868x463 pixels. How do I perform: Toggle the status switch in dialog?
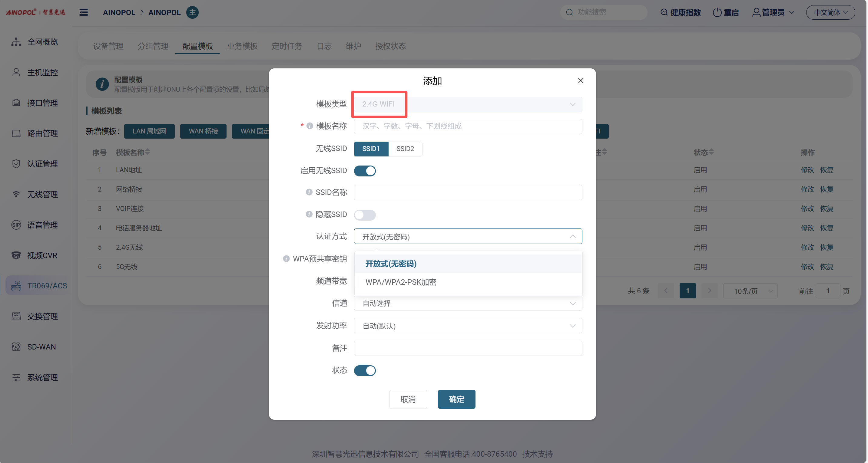pyautogui.click(x=365, y=370)
